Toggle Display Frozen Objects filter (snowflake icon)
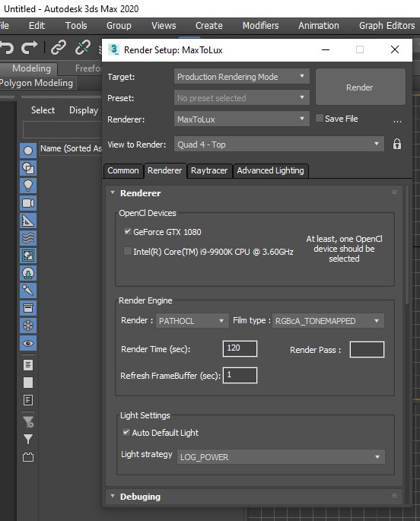Viewport: 420px width, 521px height. tap(28, 326)
